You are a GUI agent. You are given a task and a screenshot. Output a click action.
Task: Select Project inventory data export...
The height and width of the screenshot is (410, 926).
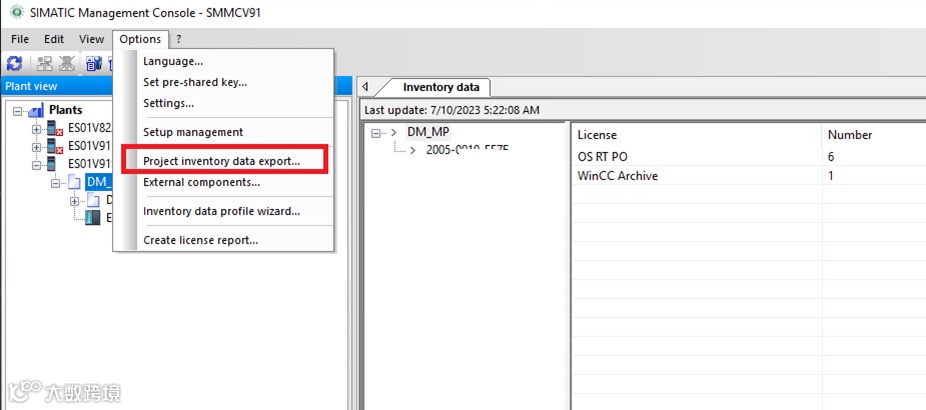pos(221,161)
